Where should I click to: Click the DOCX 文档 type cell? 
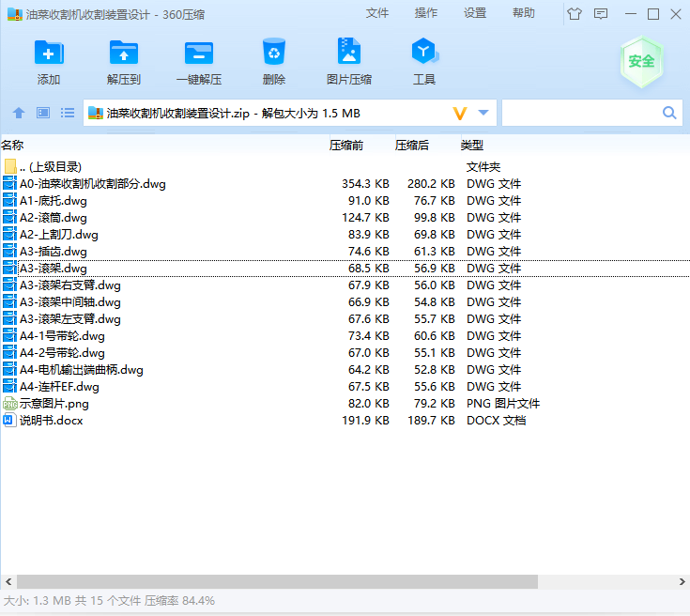click(x=496, y=420)
